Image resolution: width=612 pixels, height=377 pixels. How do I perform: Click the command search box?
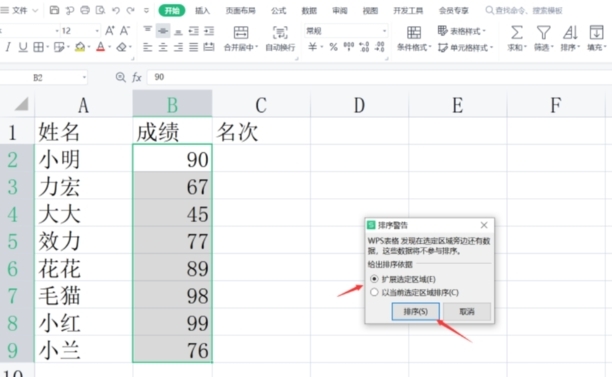tap(524, 11)
